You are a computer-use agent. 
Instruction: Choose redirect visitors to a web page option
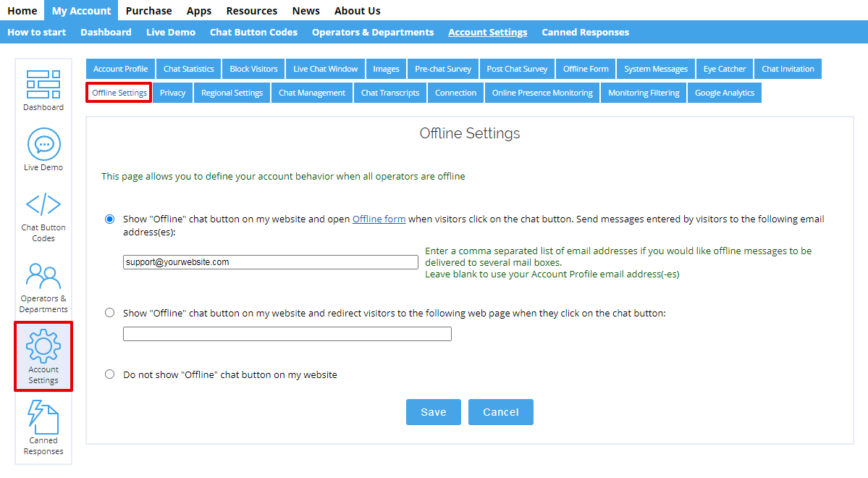click(x=109, y=312)
